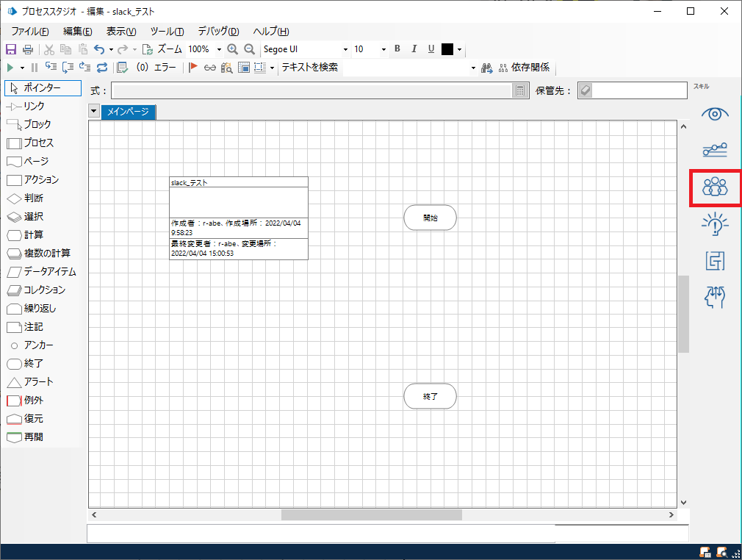
Task: Click the eye skill icon in the sidebar
Action: 713,114
